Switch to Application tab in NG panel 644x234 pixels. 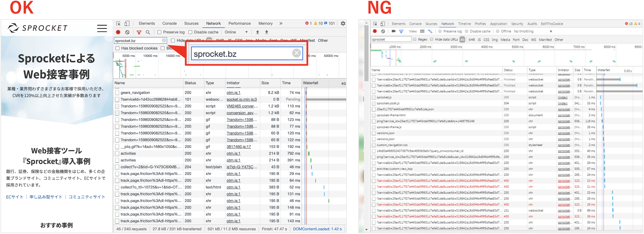point(499,24)
